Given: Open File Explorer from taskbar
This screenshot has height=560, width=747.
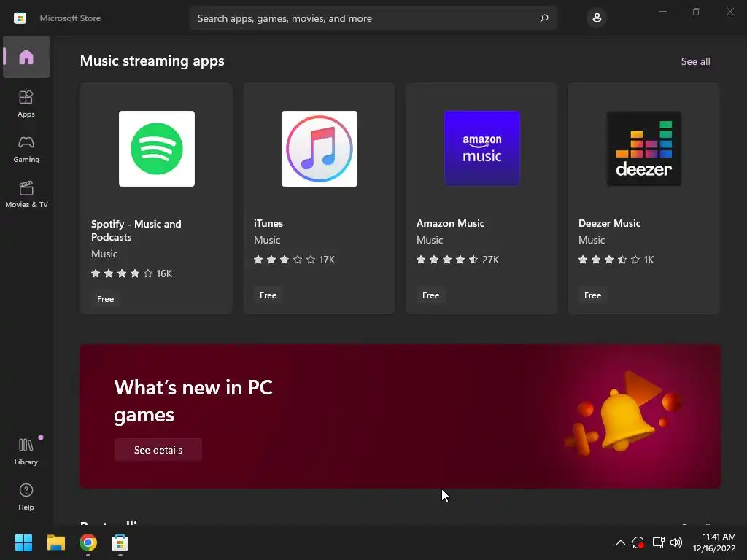Looking at the screenshot, I should pyautogui.click(x=55, y=542).
